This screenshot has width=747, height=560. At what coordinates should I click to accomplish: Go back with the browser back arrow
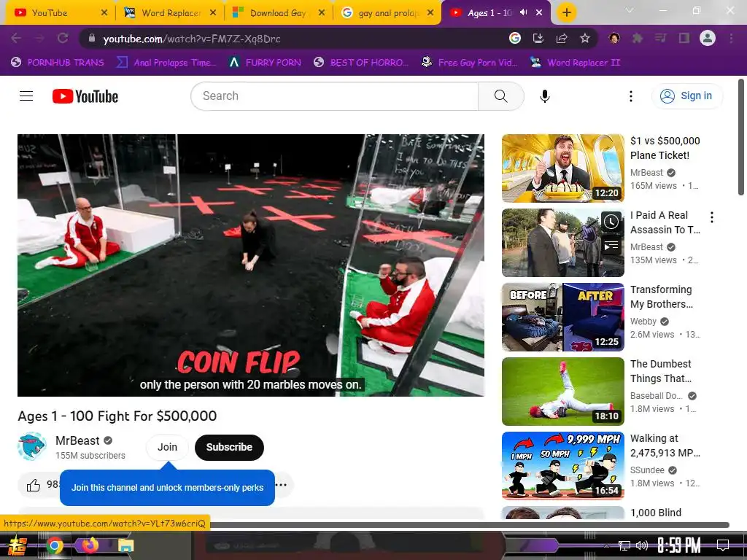[16, 38]
